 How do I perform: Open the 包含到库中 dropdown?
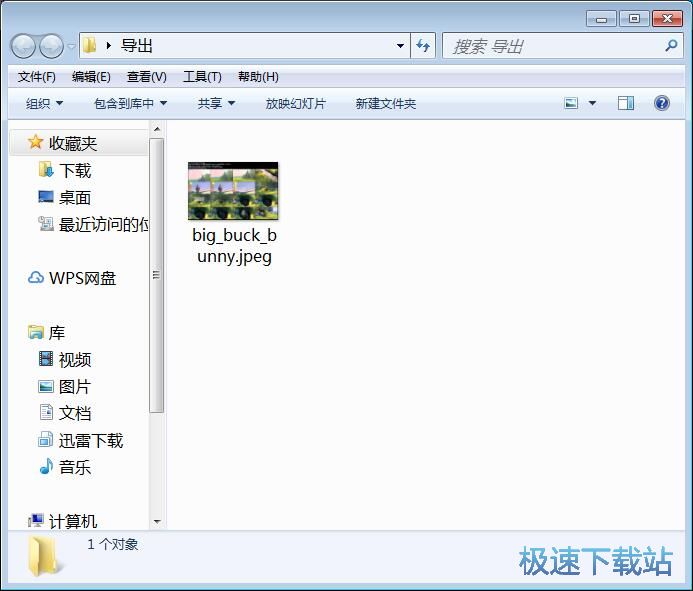click(130, 103)
